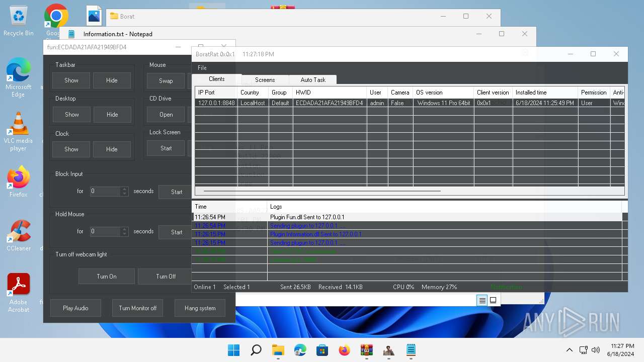This screenshot has width=644, height=362.
Task: Open volume control tray icon
Action: [x=596, y=350]
